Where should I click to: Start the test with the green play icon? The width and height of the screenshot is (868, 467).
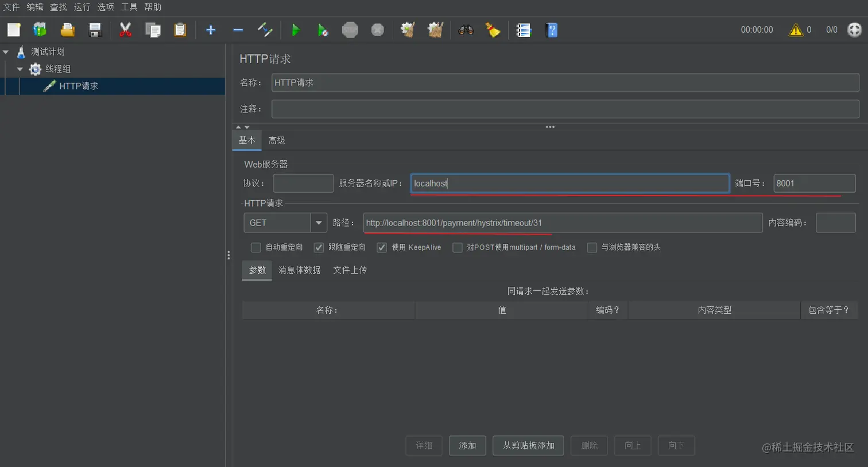(x=296, y=30)
